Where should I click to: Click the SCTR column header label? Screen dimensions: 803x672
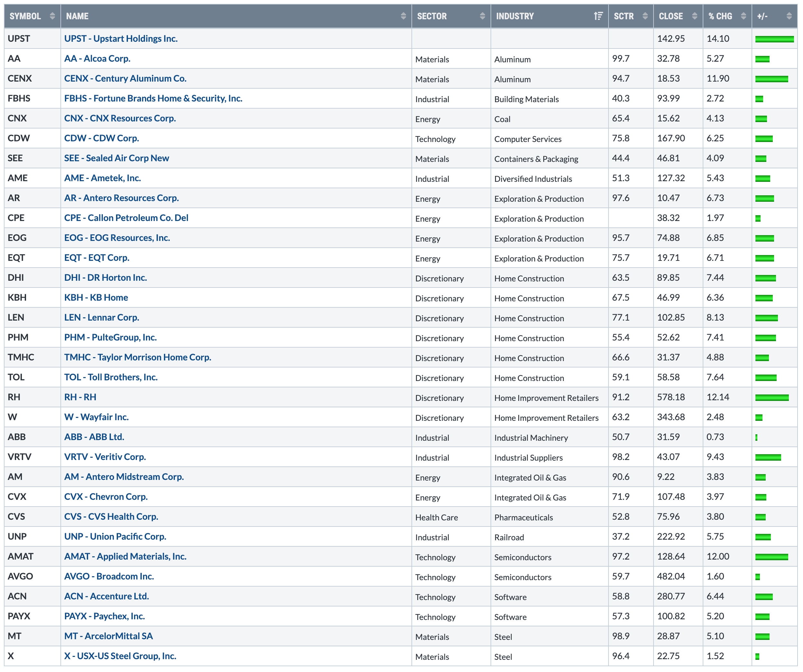pos(624,16)
